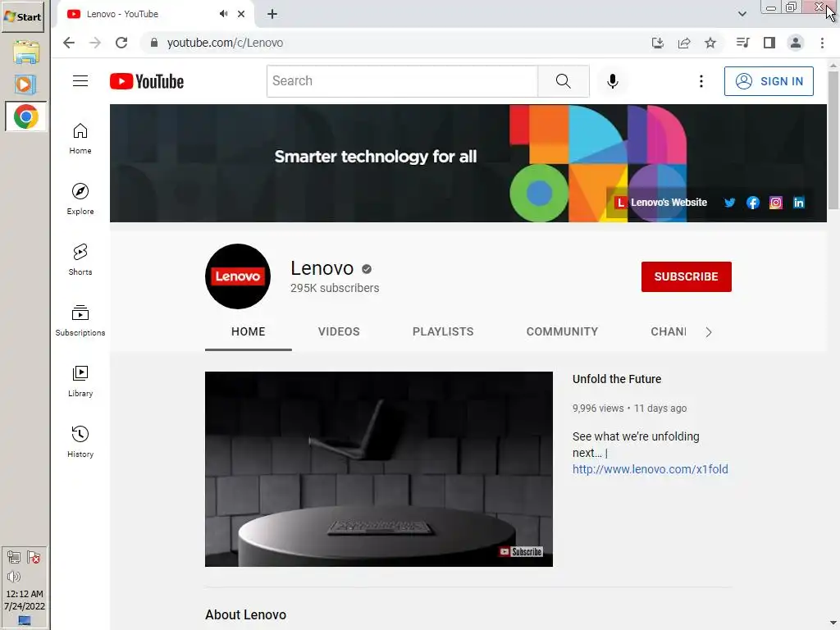Open History in sidebar
840x630 pixels.
click(80, 441)
